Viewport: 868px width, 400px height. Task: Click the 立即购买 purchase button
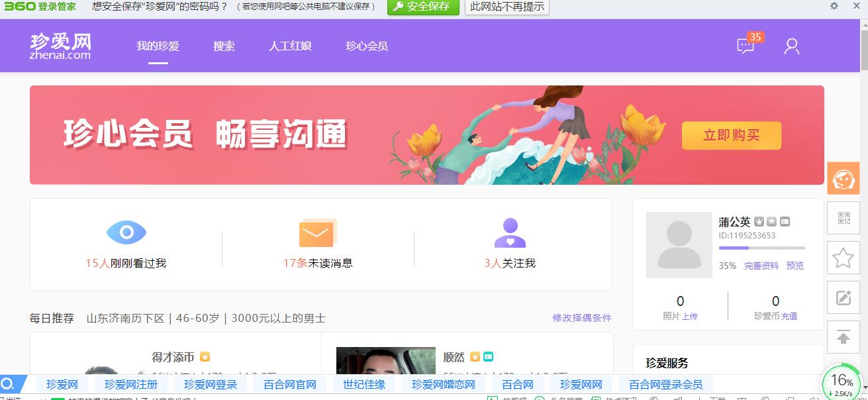point(731,135)
